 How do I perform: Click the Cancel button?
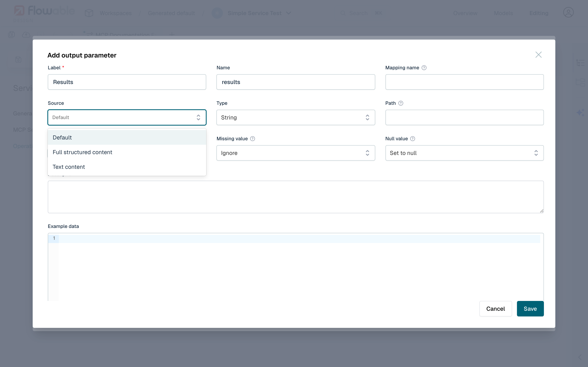[x=495, y=309]
